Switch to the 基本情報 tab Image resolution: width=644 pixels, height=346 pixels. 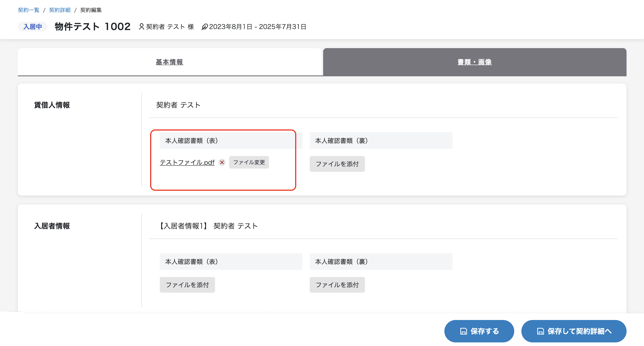pos(170,62)
